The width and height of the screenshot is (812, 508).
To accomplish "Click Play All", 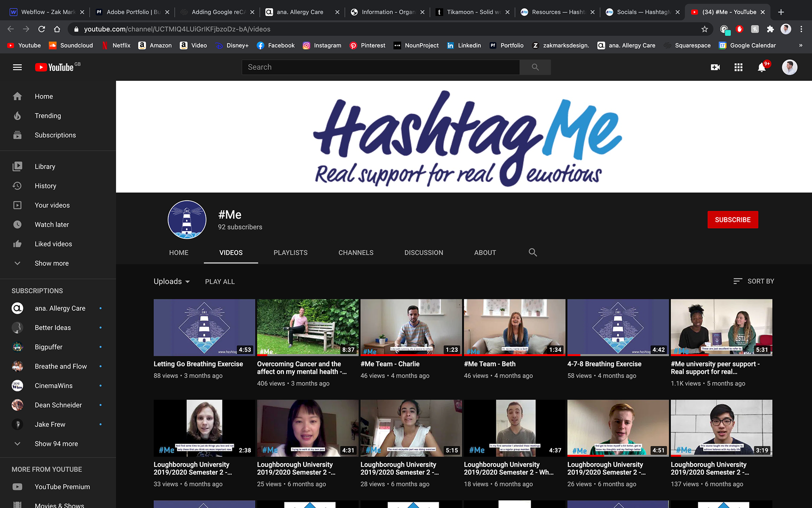I will click(x=220, y=282).
